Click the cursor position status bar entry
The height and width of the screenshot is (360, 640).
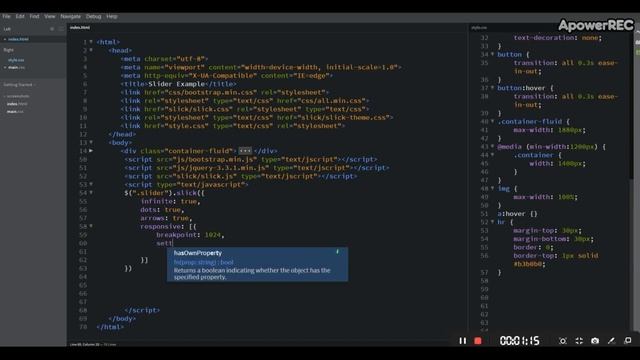pos(85,344)
